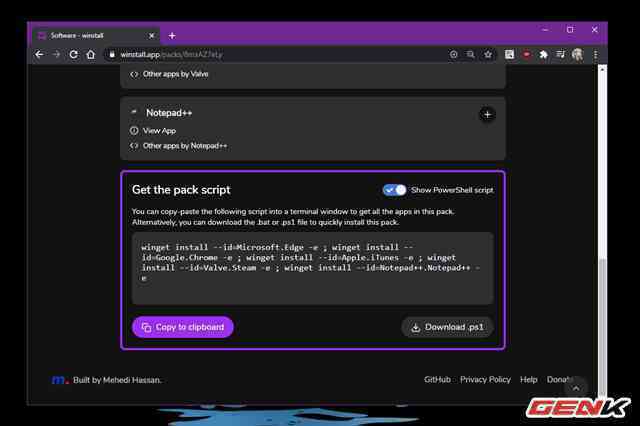The width and height of the screenshot is (640, 426).
Task: Open Other apps by Valve link
Action: tap(175, 74)
